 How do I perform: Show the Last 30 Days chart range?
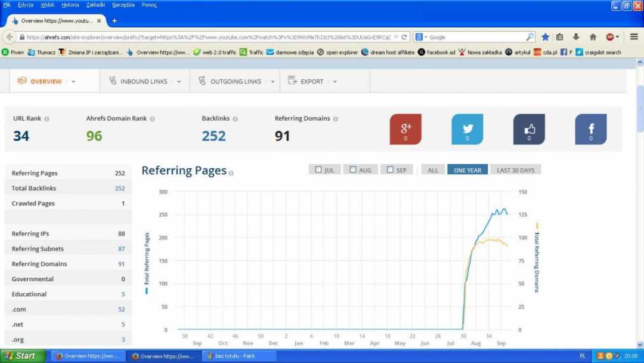click(515, 170)
